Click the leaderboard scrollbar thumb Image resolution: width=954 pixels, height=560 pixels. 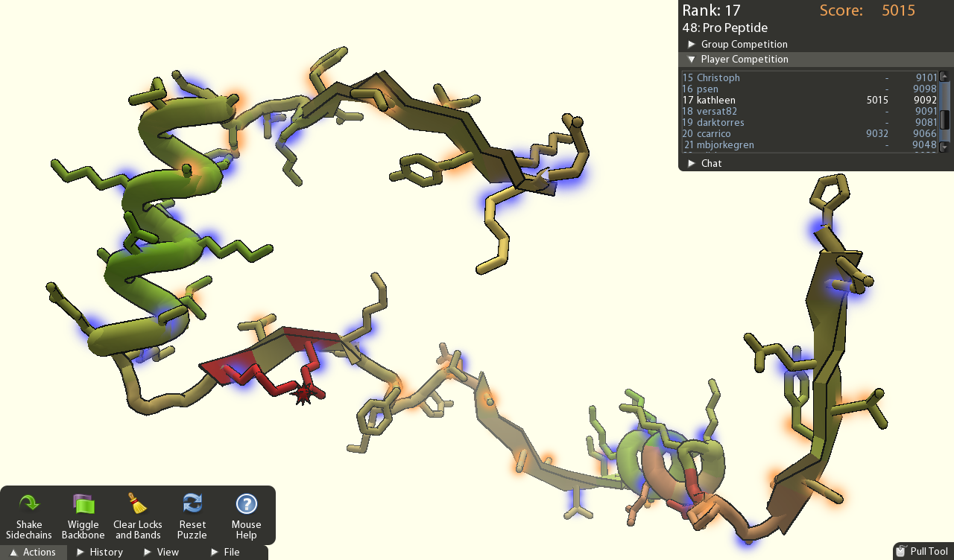coord(944,119)
